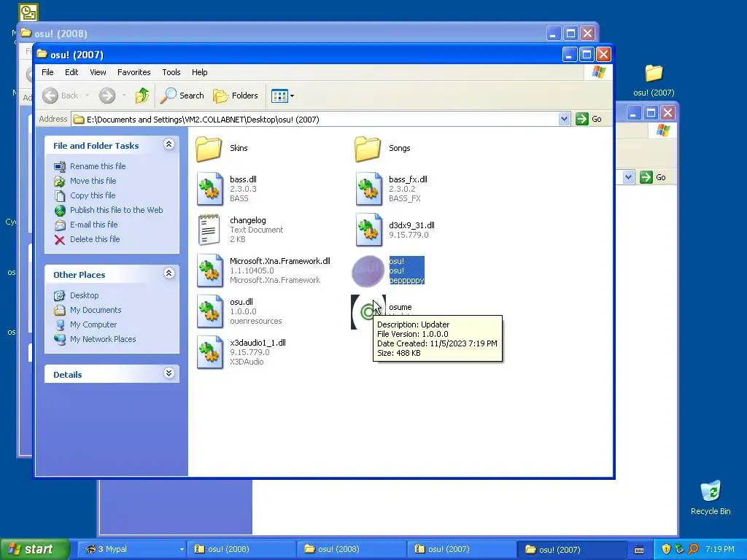The width and height of the screenshot is (747, 560).
Task: Select the osu.dll file icon
Action: tap(209, 311)
